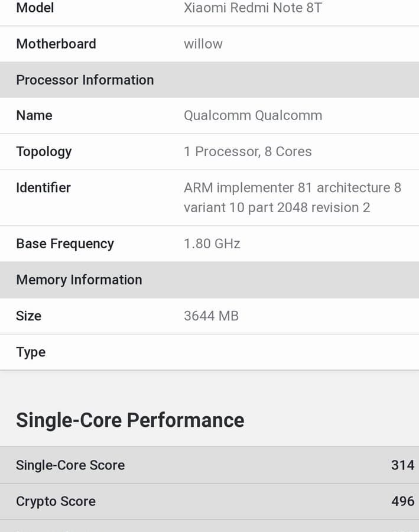The width and height of the screenshot is (419, 532).
Task: Tap the 1.80 GHz frequency value
Action: pos(212,244)
